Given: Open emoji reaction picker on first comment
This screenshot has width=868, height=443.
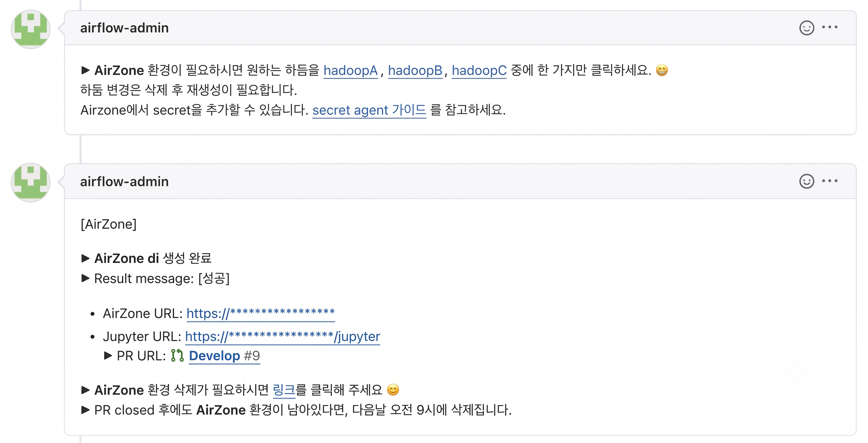Looking at the screenshot, I should click(x=807, y=28).
